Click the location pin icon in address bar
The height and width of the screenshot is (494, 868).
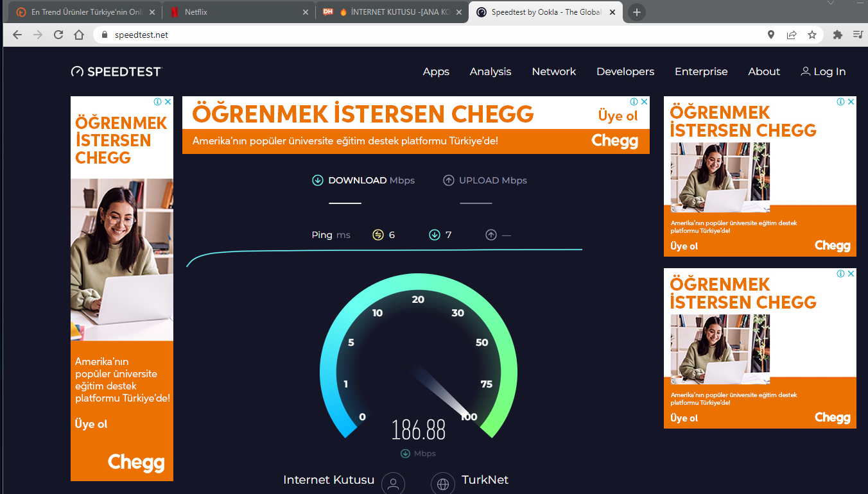[x=771, y=35]
